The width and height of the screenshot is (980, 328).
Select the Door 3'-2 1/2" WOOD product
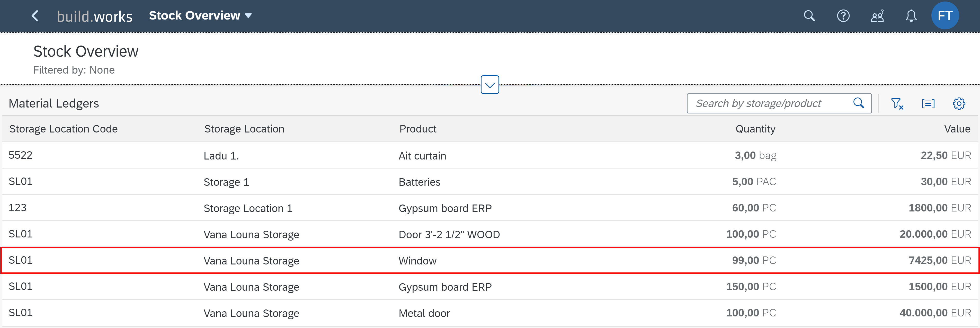point(449,234)
